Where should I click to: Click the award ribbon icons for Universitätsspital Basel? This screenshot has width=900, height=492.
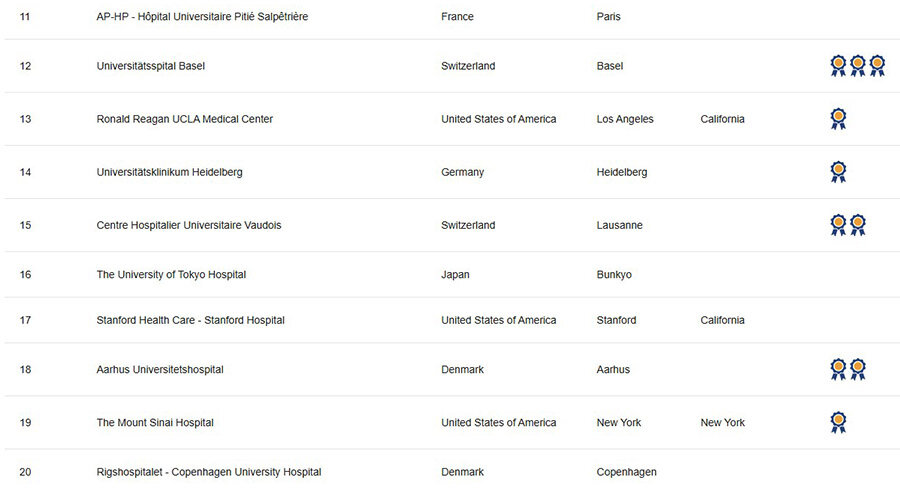pos(858,66)
